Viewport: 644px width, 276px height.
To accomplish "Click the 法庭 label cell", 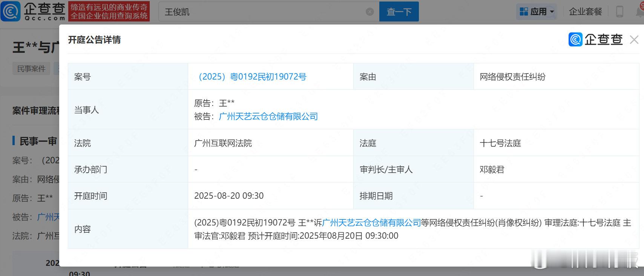I will pos(414,143).
